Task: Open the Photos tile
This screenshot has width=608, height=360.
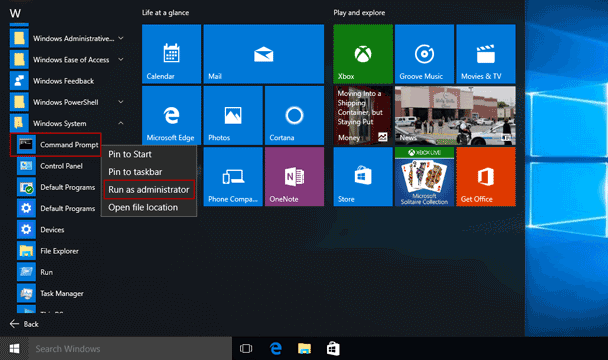Action: click(233, 115)
